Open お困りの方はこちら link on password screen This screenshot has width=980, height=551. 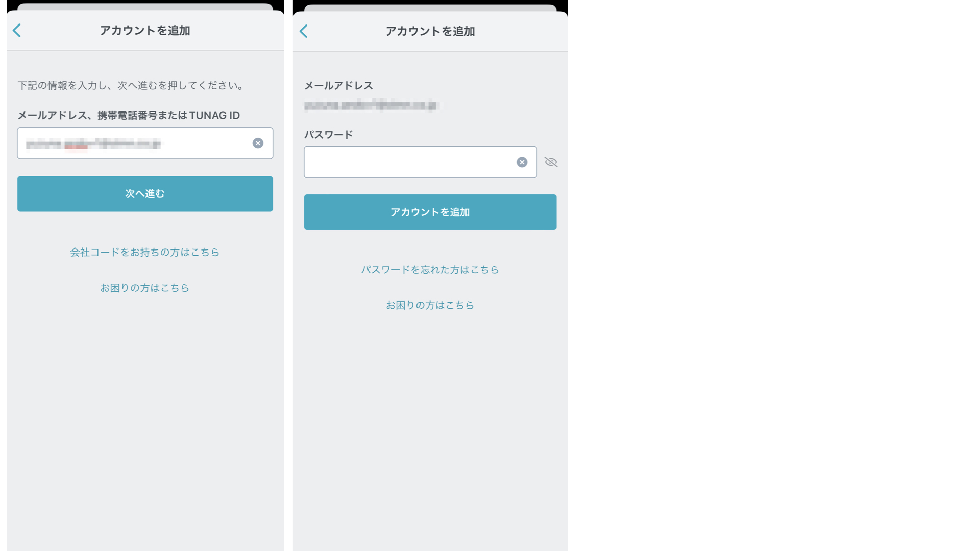point(430,305)
